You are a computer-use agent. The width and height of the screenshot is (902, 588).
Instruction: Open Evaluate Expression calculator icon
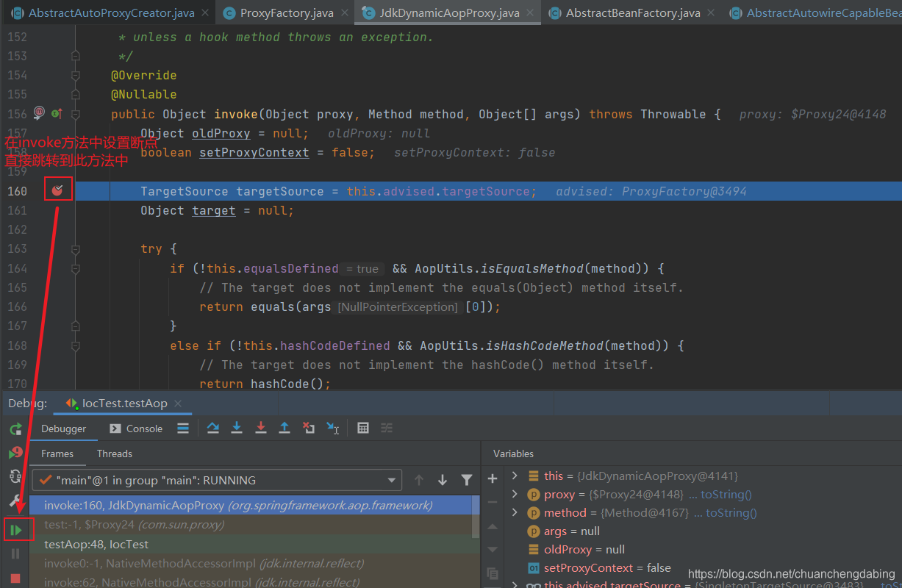click(x=362, y=428)
